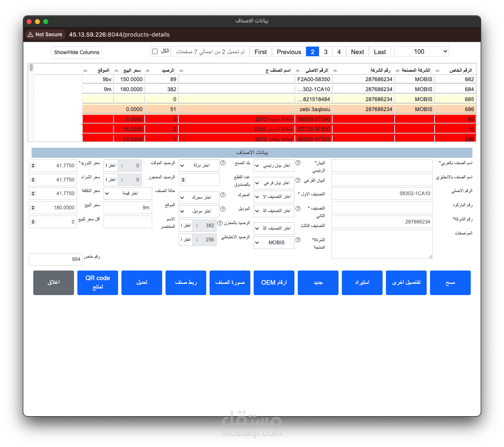Click the ربط صنف button
This screenshot has height=447, width=504.
pyautogui.click(x=186, y=283)
